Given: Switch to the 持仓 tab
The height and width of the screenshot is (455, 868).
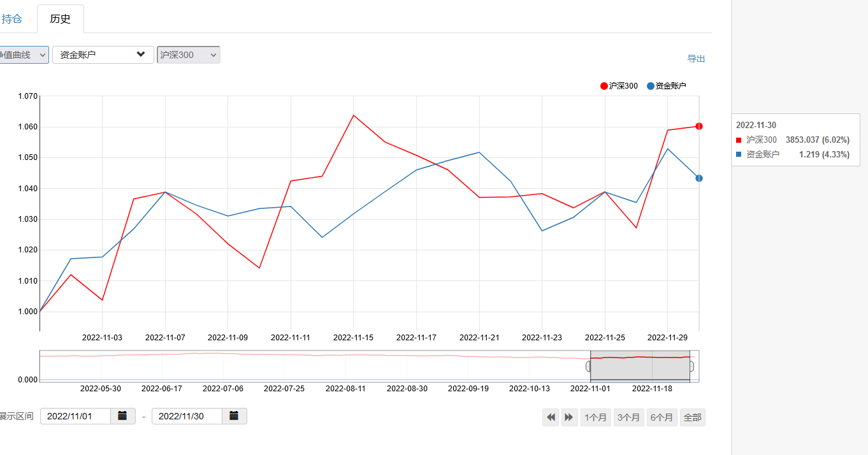Looking at the screenshot, I should point(11,19).
